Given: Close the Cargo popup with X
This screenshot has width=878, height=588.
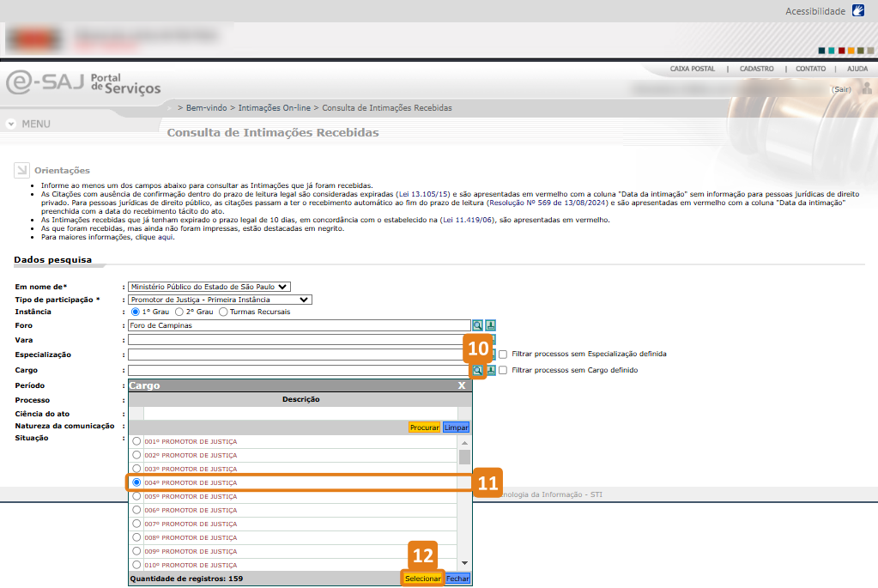Looking at the screenshot, I should [462, 385].
